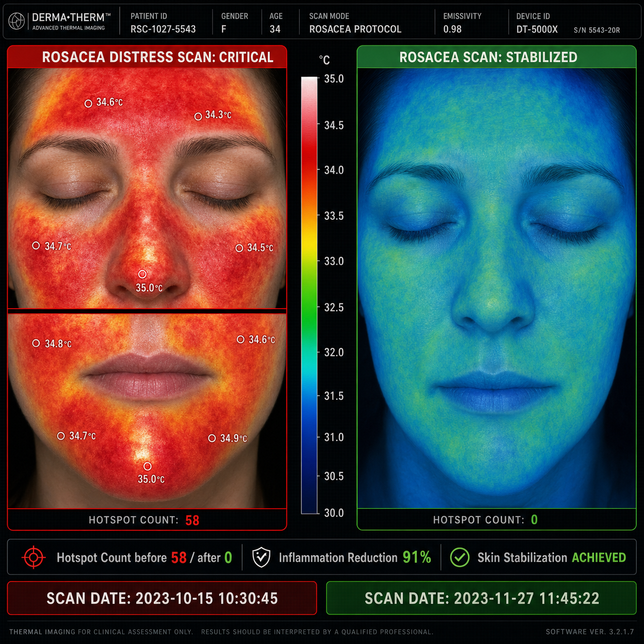Open the Rosacea Distress Scan: Critical panel header
Image resolution: width=644 pixels, height=644 pixels.
click(147, 57)
